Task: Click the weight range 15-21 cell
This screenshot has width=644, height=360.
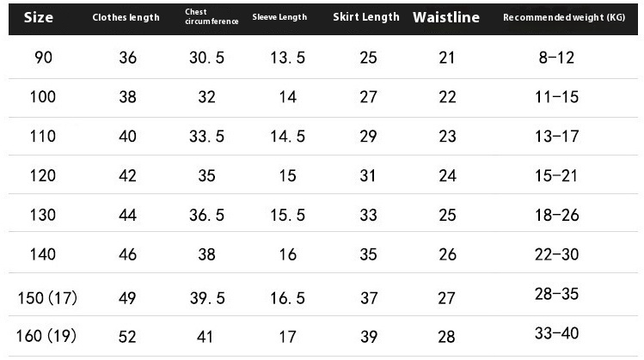Action: coord(555,175)
